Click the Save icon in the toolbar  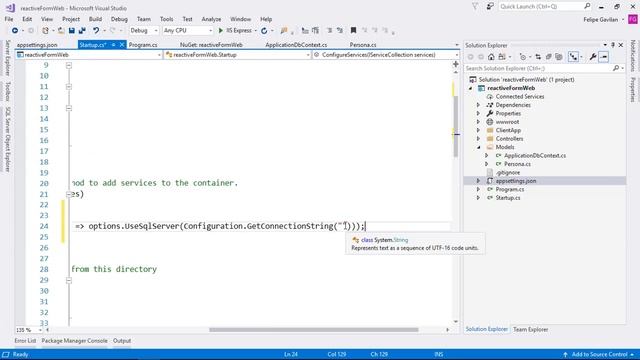72,31
